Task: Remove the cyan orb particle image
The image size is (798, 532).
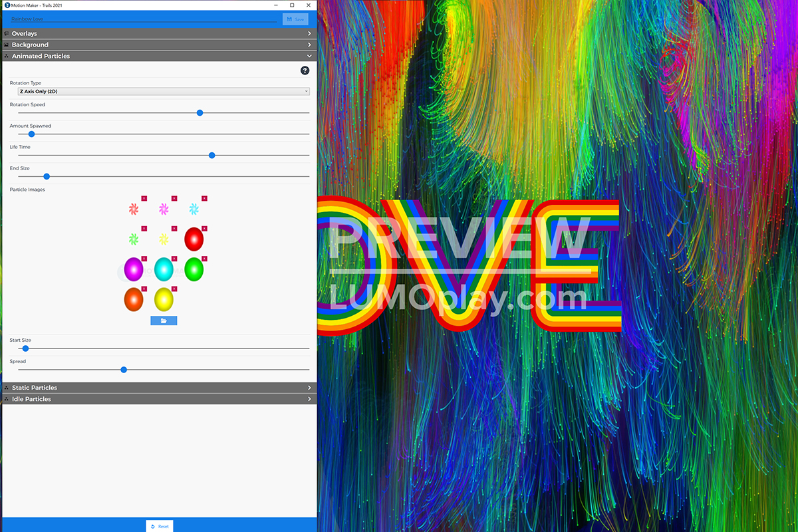Action: 174,259
